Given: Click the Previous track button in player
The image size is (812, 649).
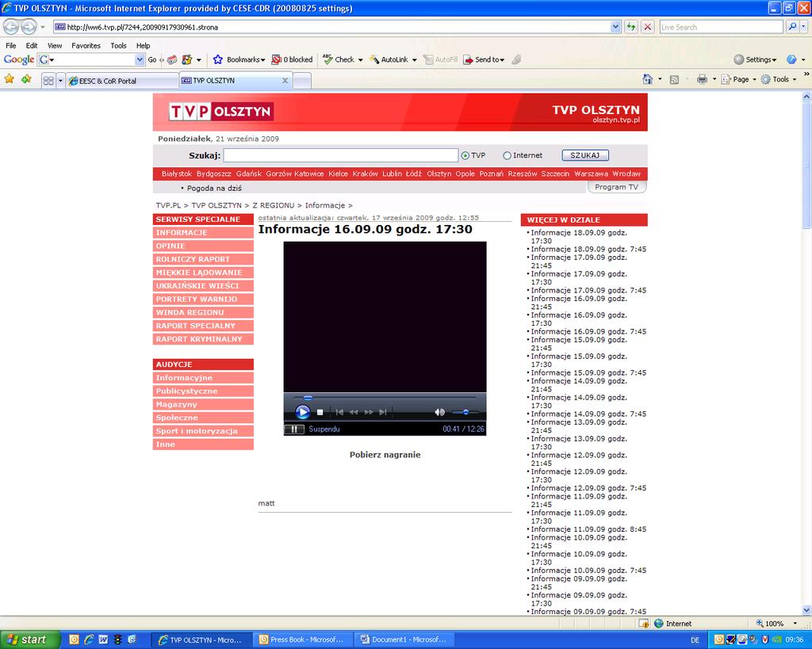Looking at the screenshot, I should tap(339, 412).
